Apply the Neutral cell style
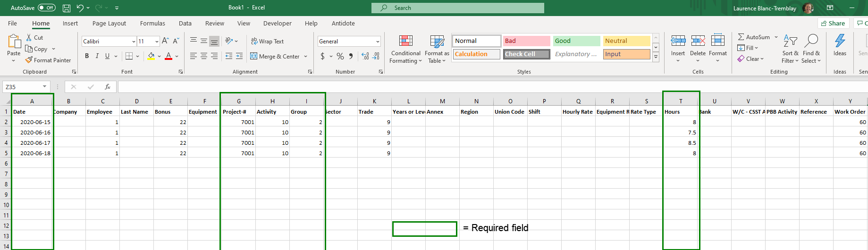868x250 pixels. point(627,41)
